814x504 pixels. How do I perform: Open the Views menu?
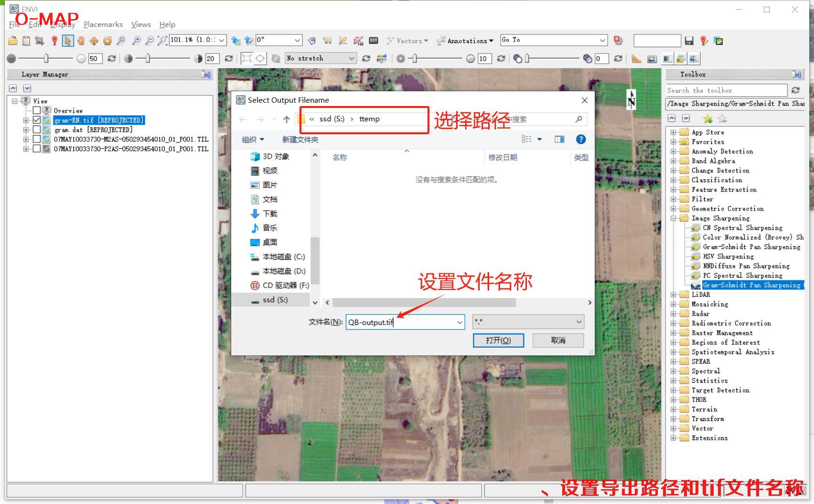click(141, 24)
